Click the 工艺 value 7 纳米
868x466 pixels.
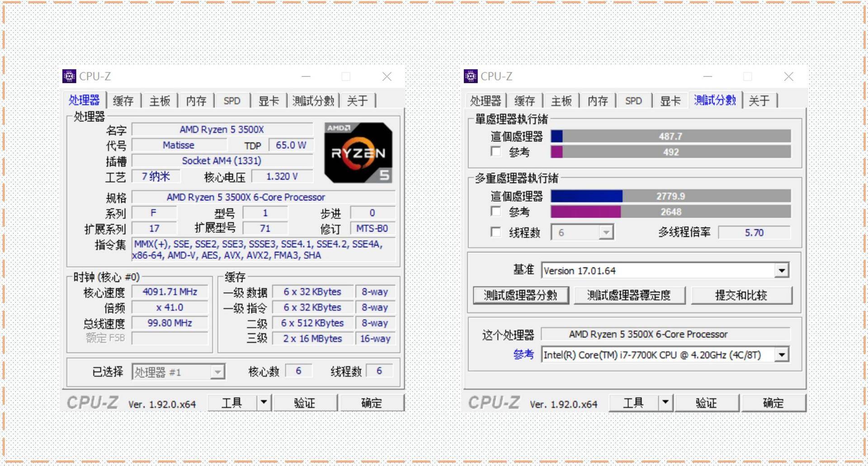pyautogui.click(x=156, y=176)
